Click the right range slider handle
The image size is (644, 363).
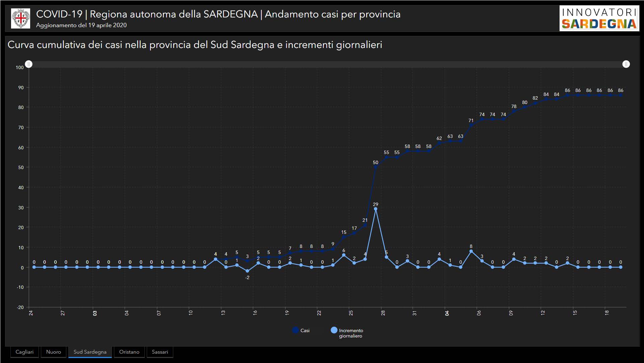pos(626,64)
